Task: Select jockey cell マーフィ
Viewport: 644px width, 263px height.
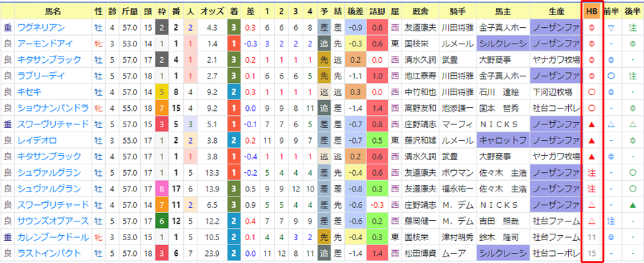Action: pyautogui.click(x=458, y=124)
